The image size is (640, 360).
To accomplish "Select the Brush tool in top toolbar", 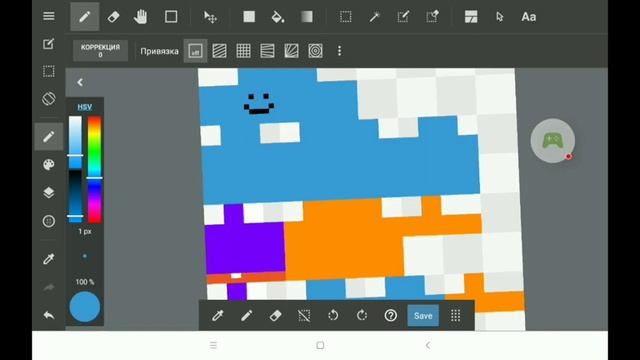I will (84, 17).
